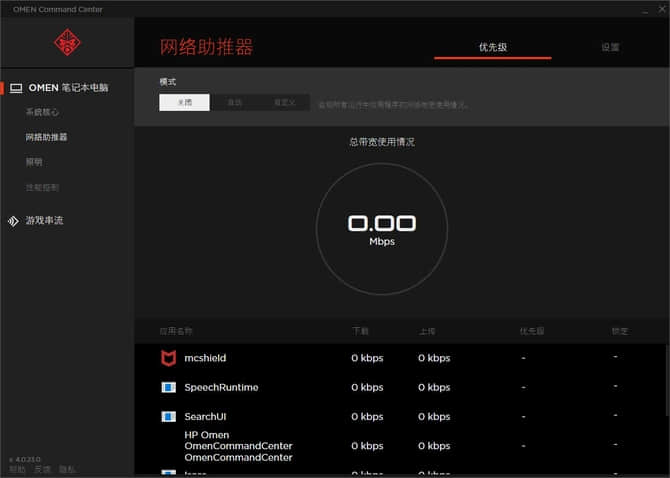
Task: Toggle the last-column cell for mcshield
Action: click(615, 356)
